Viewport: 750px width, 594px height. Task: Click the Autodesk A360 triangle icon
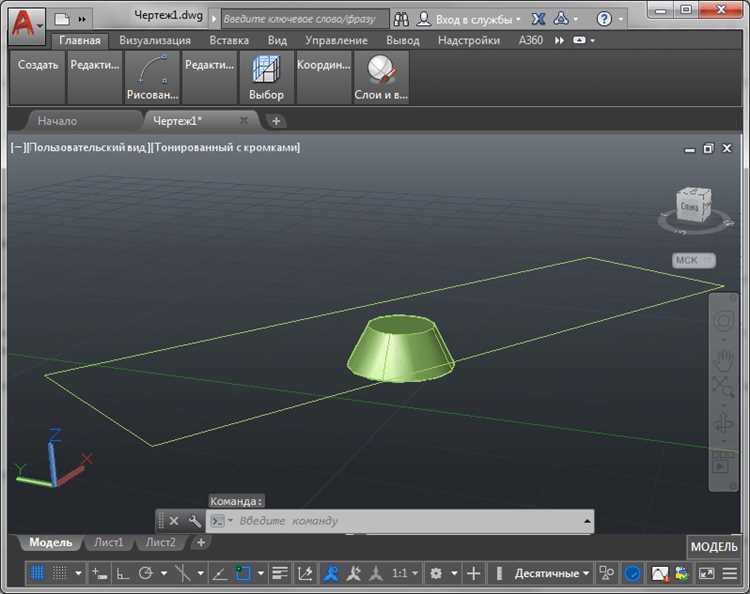click(561, 19)
